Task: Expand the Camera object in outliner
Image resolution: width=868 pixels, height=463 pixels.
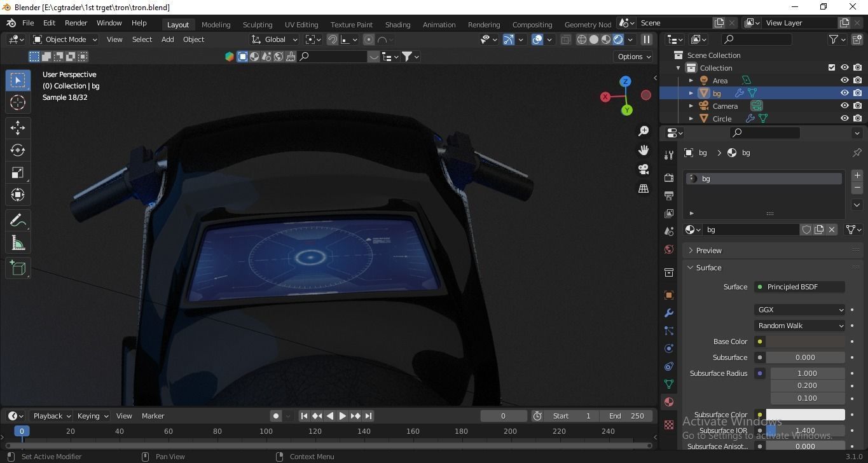Action: coord(691,106)
